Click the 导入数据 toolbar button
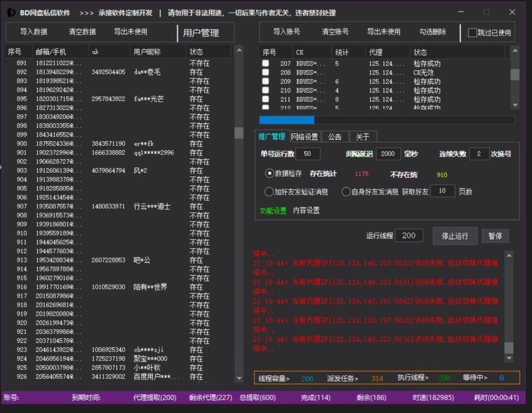 pos(34,32)
